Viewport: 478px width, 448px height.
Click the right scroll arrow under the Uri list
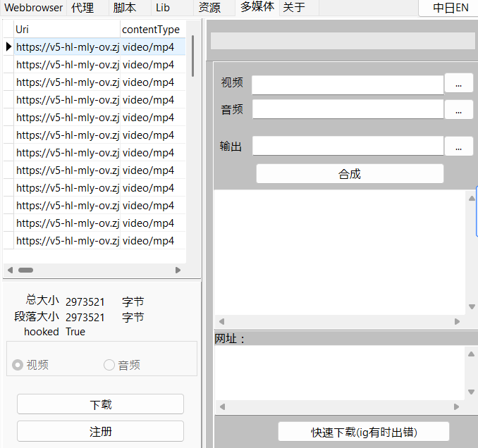pos(178,270)
